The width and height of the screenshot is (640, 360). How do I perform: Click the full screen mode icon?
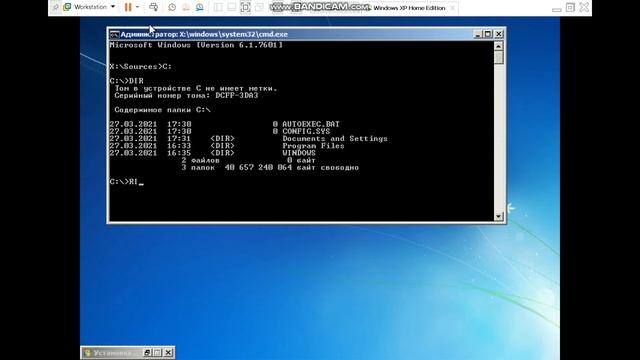point(245,7)
